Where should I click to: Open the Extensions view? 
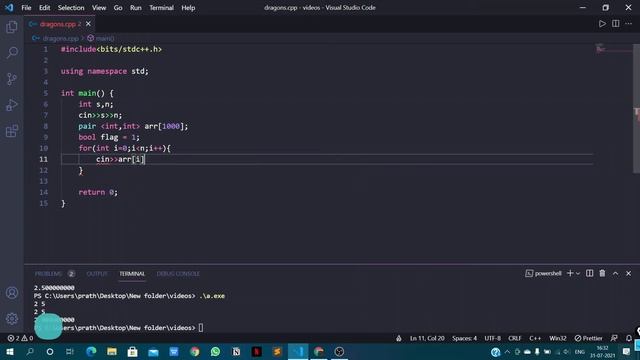[12, 131]
